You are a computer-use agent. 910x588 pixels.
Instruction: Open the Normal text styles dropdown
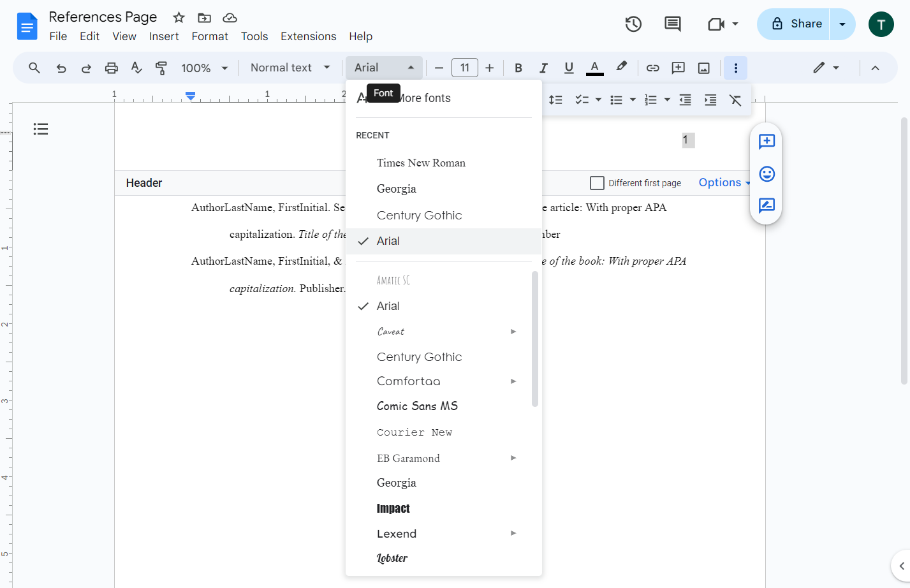point(290,68)
